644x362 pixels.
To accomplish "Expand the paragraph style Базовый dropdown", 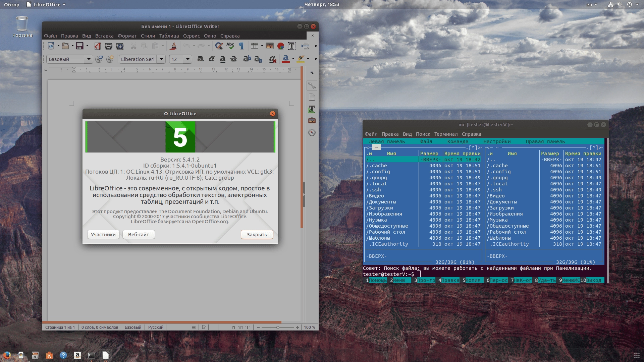I will point(89,59).
